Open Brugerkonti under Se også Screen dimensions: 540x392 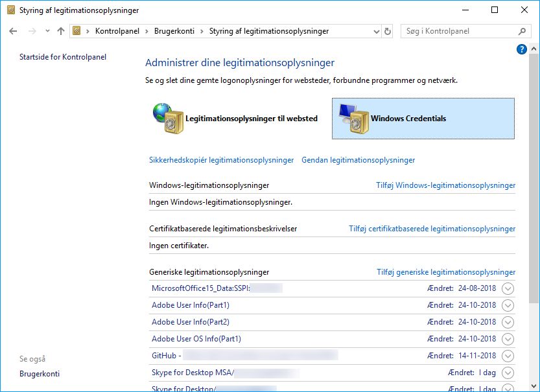click(40, 374)
